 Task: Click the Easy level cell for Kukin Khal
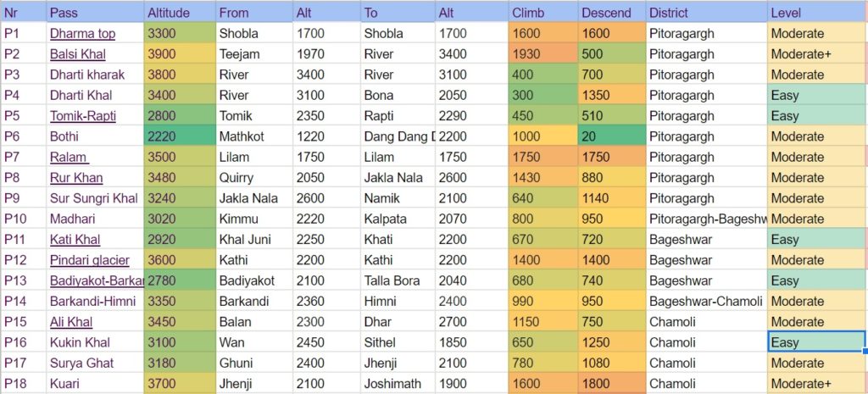point(816,342)
